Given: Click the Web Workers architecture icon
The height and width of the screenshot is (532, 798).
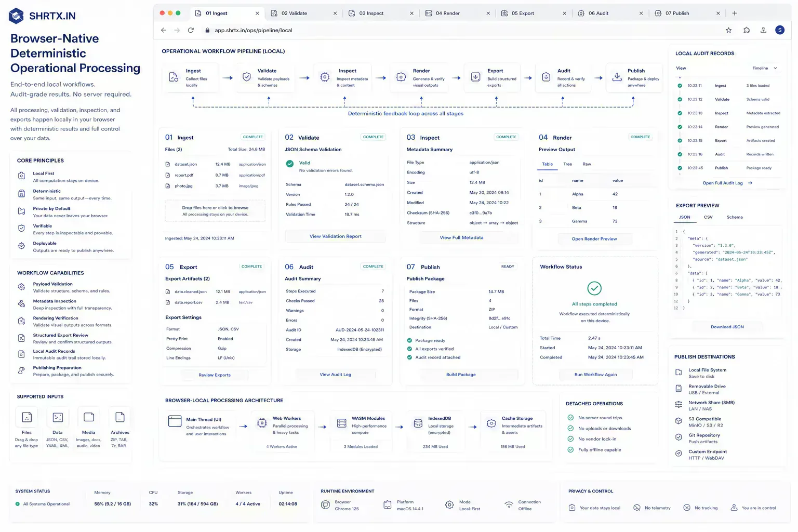Looking at the screenshot, I should pyautogui.click(x=262, y=423).
